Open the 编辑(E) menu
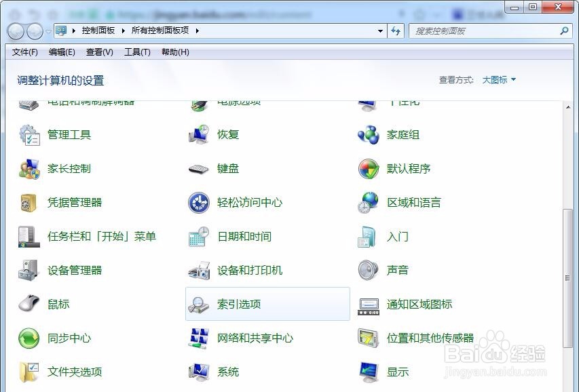This screenshot has width=579, height=392. [62, 52]
